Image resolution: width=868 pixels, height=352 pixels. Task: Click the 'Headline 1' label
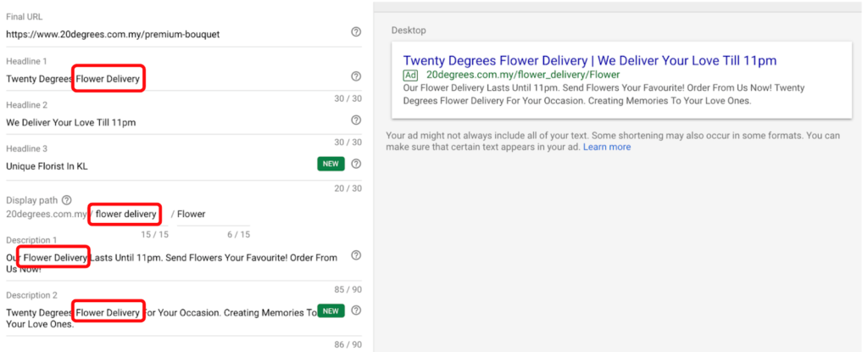pos(26,61)
